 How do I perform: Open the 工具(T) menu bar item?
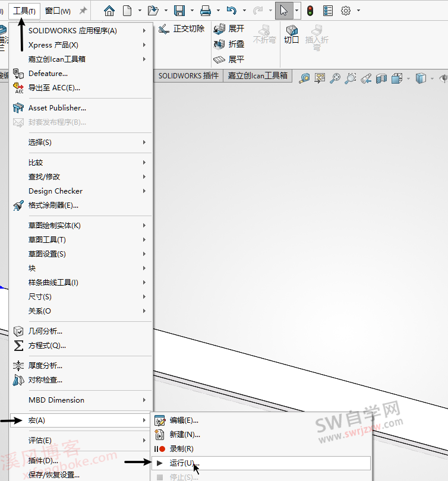coord(24,11)
